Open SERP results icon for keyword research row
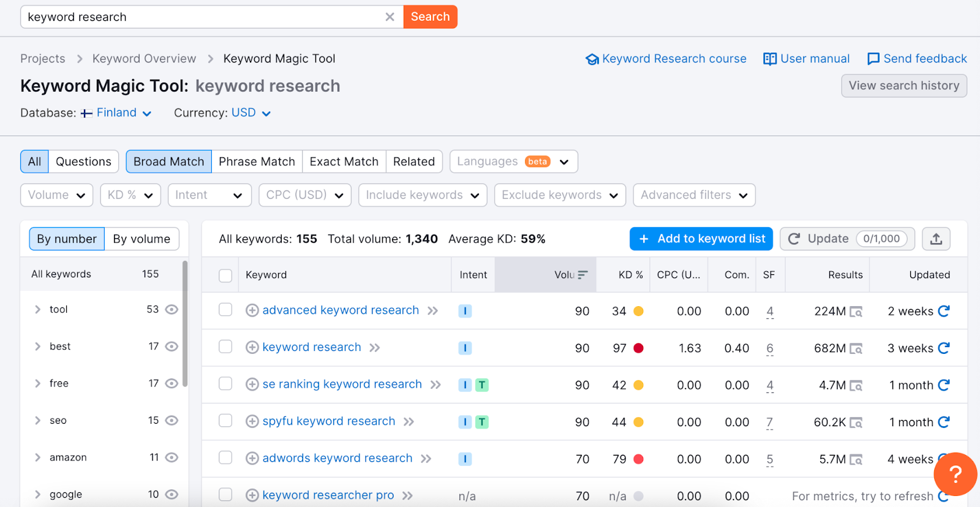 pos(856,348)
